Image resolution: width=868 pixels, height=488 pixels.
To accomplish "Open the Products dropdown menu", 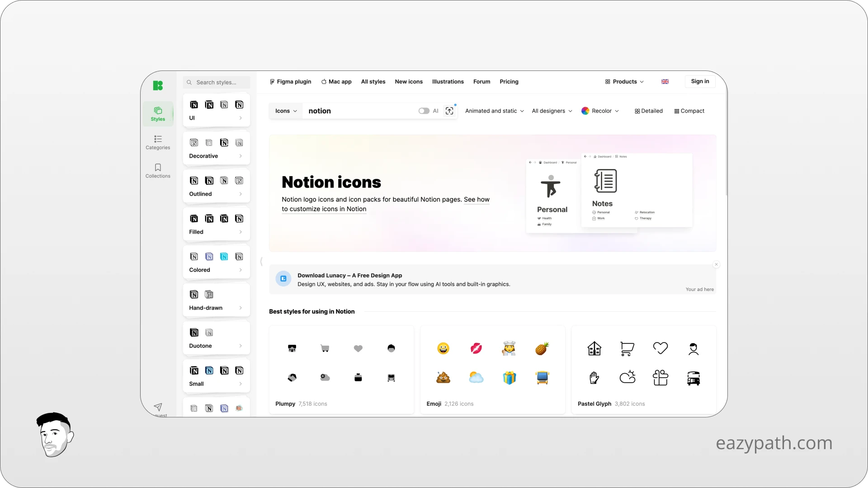I will coord(624,81).
